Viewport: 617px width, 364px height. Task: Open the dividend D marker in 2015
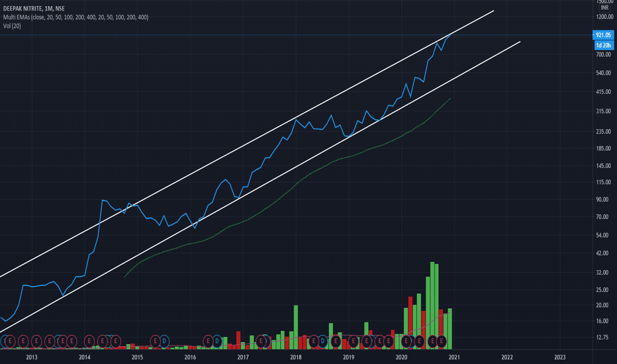click(x=164, y=341)
